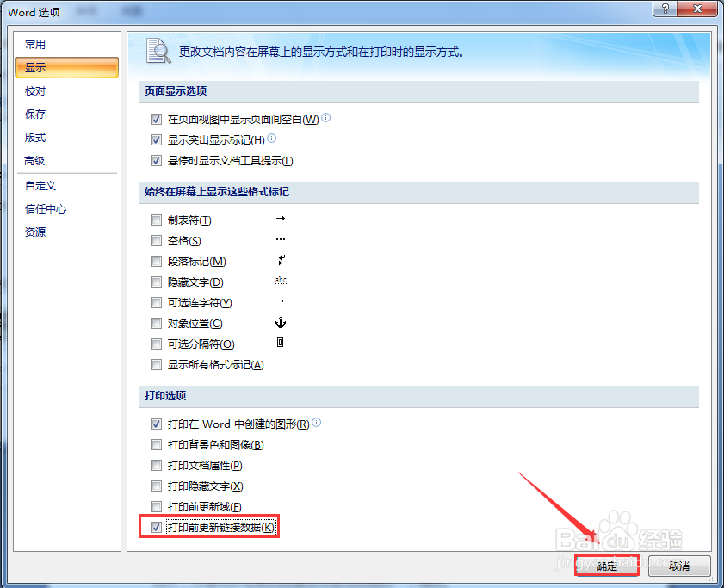724x588 pixels.
Task: Close the Word 选项 dialog window
Action: coord(697,9)
